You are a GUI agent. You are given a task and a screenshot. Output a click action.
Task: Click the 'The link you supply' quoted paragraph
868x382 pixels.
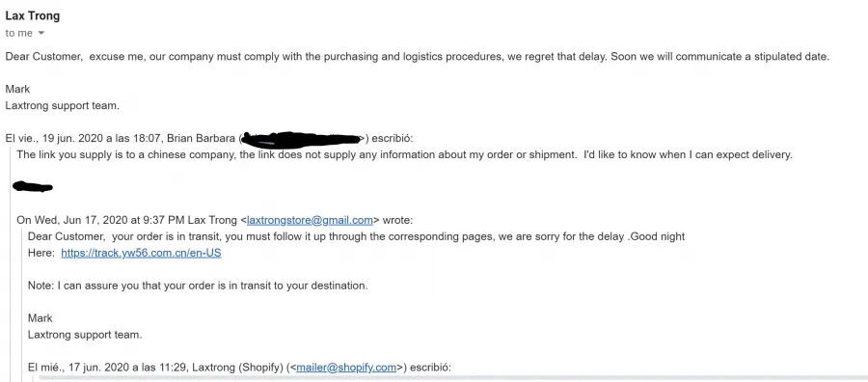[405, 154]
